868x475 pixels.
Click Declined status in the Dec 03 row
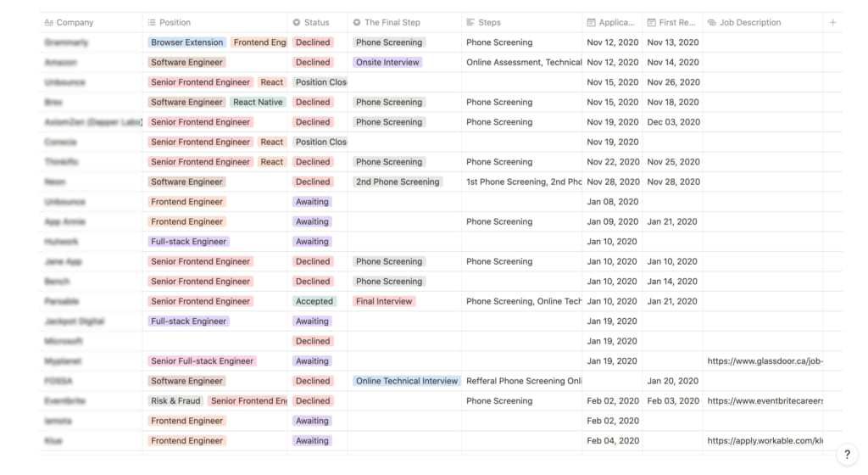pos(313,122)
